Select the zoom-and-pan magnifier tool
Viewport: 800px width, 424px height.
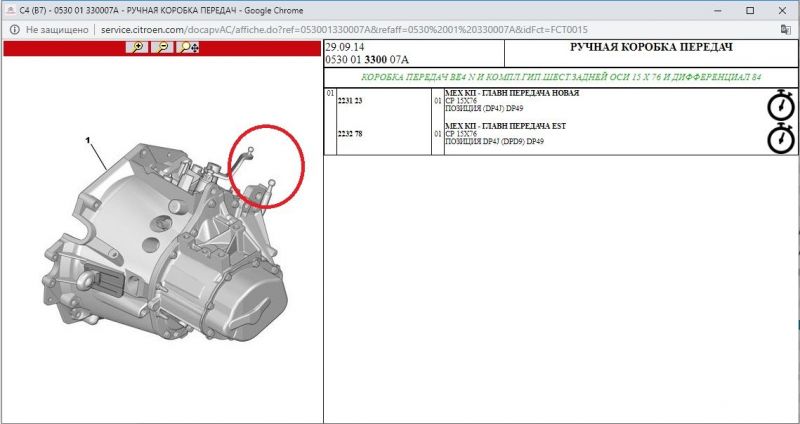point(188,48)
